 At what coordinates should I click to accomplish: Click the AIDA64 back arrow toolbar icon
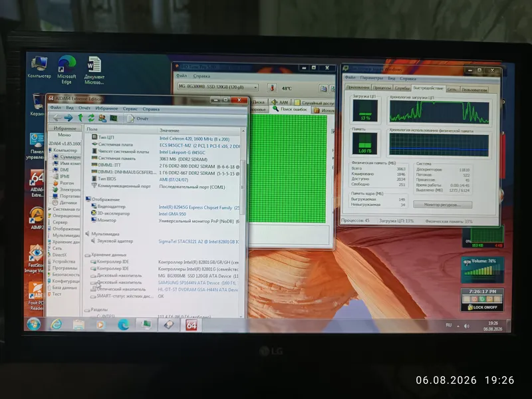pos(57,118)
